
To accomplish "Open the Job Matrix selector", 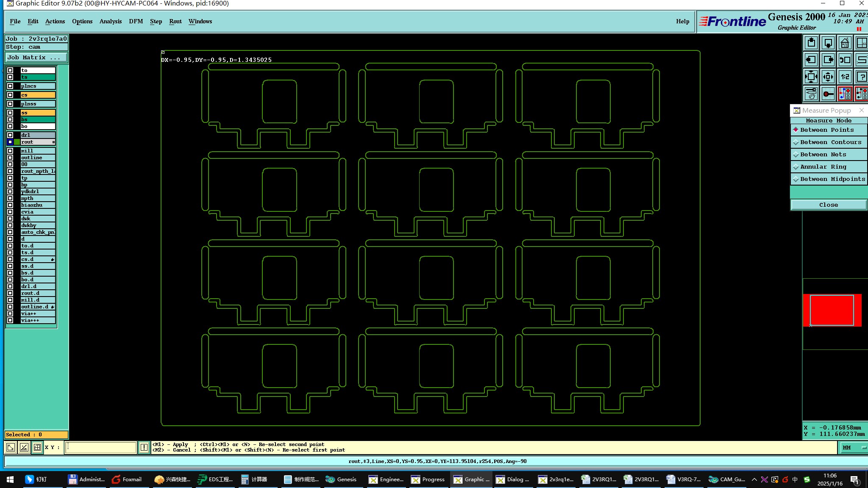I will tap(36, 58).
